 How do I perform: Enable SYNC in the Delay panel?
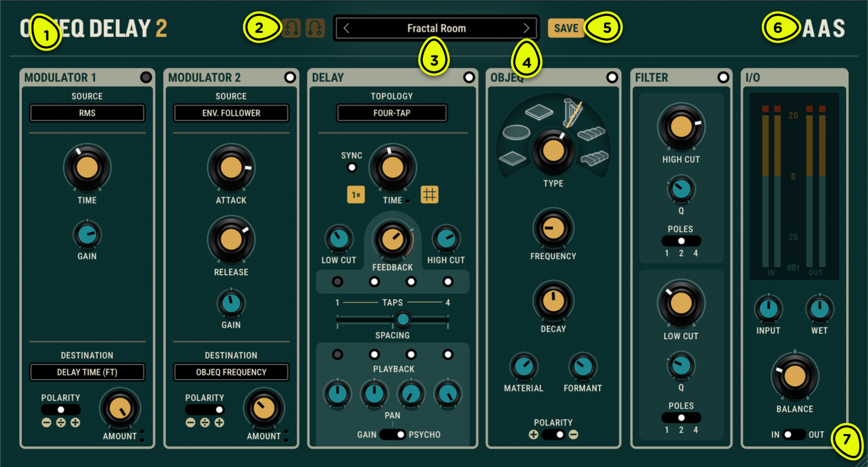352,166
